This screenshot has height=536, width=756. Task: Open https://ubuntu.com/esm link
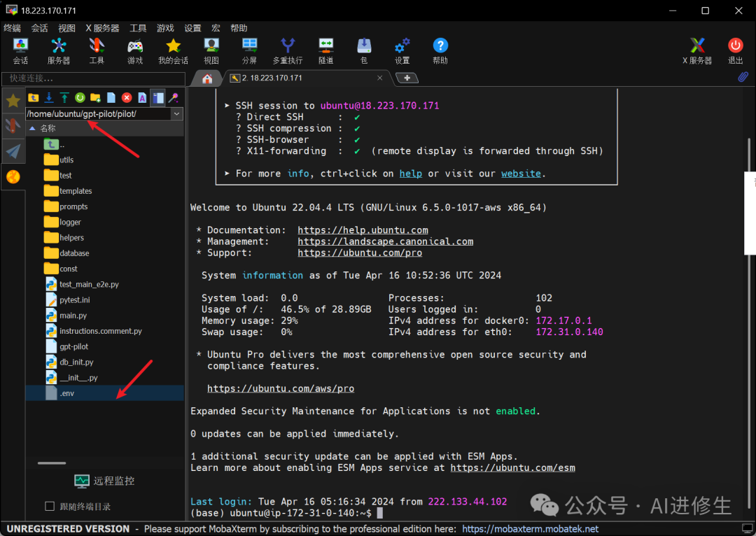tap(512, 467)
